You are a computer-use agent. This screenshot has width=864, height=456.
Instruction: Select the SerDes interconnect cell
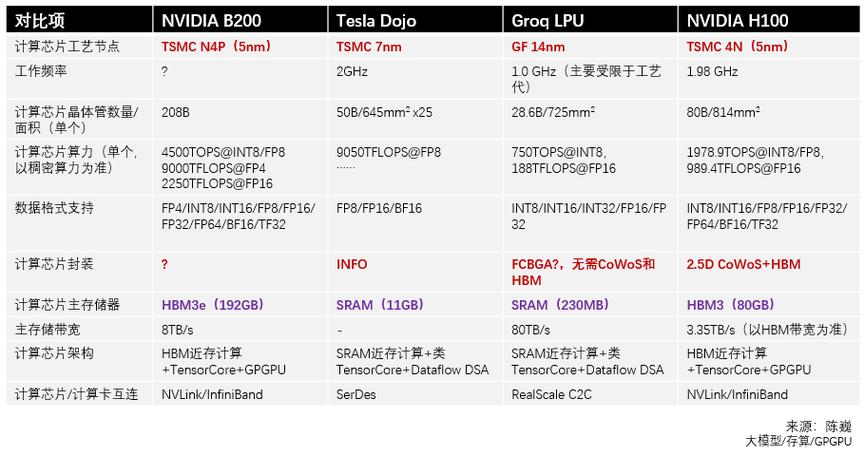[356, 394]
